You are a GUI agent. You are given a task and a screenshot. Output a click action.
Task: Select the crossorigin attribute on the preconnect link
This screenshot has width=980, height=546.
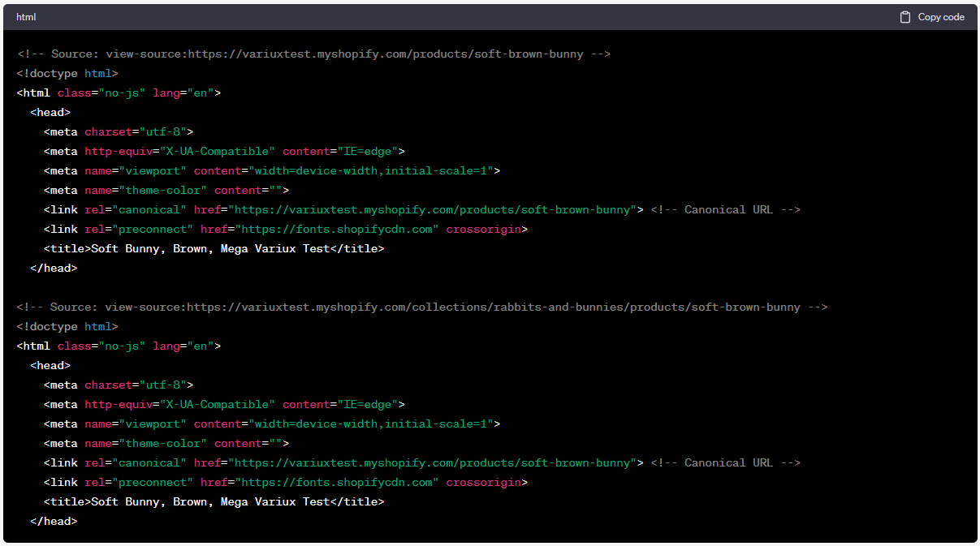pyautogui.click(x=484, y=229)
